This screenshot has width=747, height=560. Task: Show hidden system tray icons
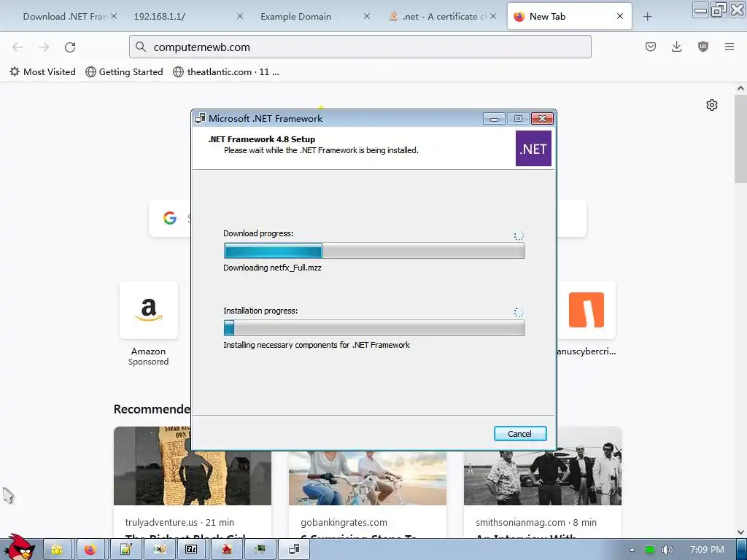click(x=632, y=550)
